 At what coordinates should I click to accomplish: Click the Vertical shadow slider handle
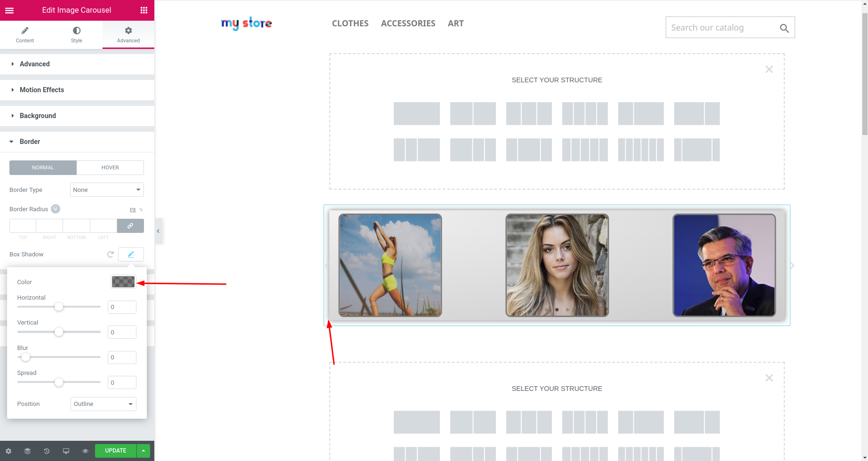(x=59, y=332)
